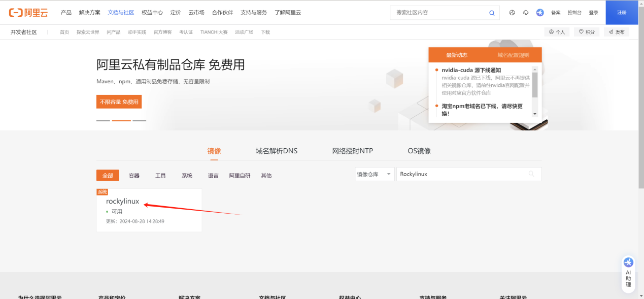Select the 阿里自研 category filter
The image size is (644, 299).
pyautogui.click(x=240, y=175)
